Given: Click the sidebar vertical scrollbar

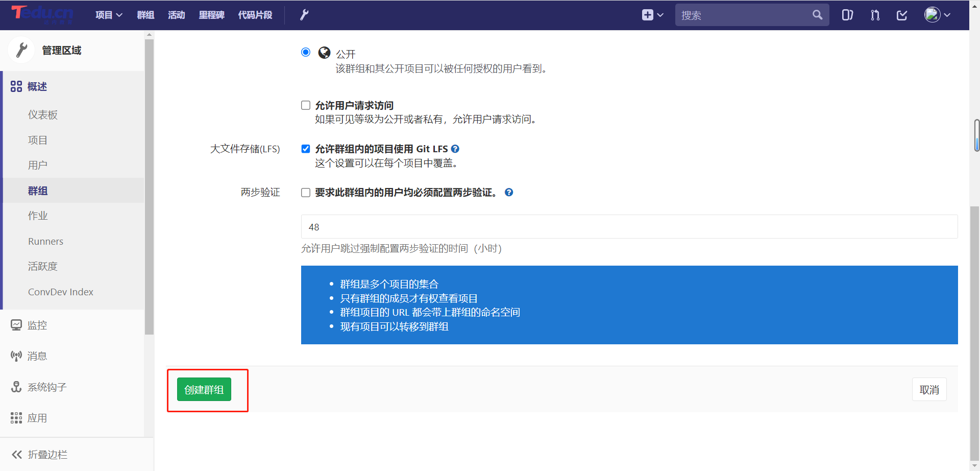Looking at the screenshot, I should click(149, 187).
